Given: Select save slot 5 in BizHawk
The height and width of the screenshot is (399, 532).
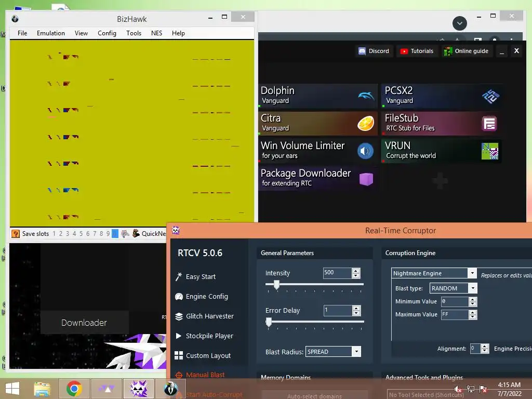Looking at the screenshot, I should 81,234.
